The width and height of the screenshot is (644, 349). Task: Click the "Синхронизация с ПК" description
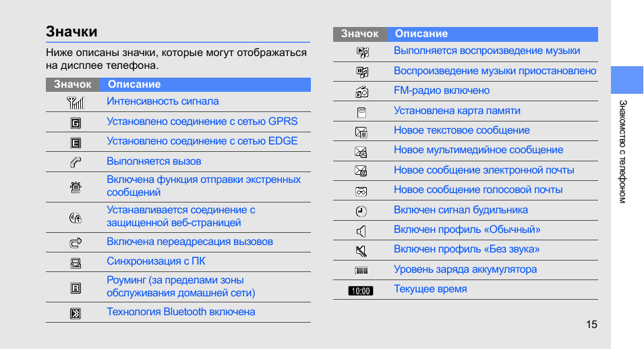coord(156,261)
